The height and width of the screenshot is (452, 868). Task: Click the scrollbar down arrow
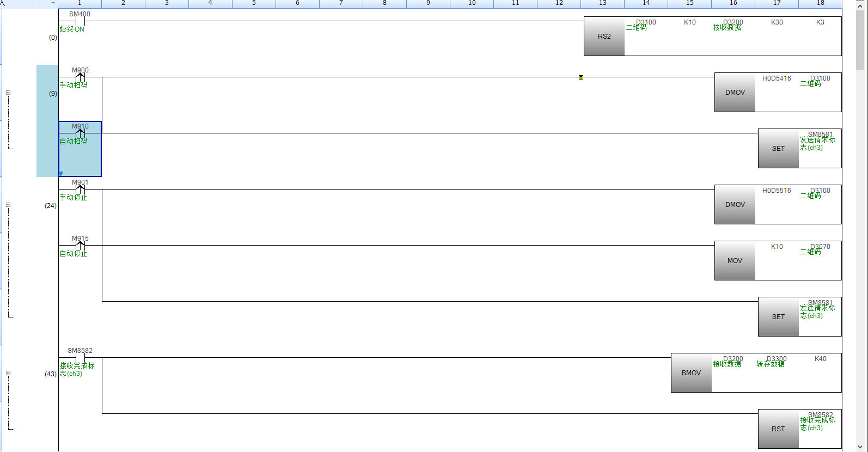[860, 447]
